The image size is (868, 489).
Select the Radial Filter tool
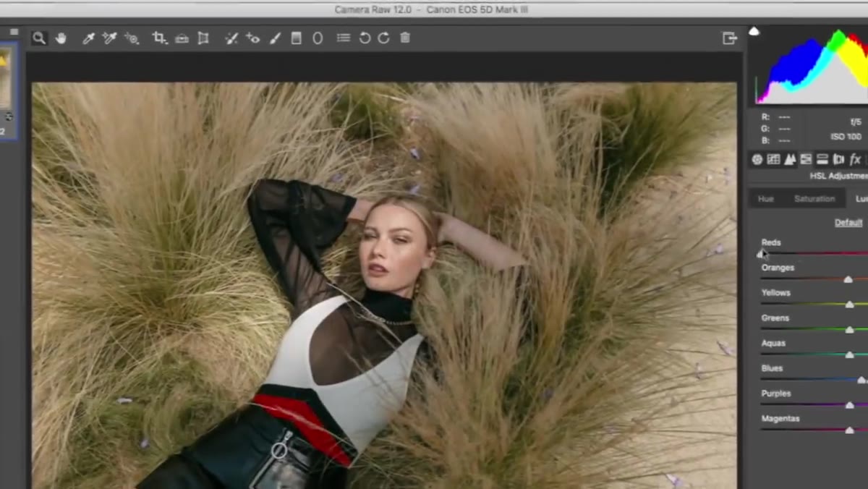(x=318, y=38)
